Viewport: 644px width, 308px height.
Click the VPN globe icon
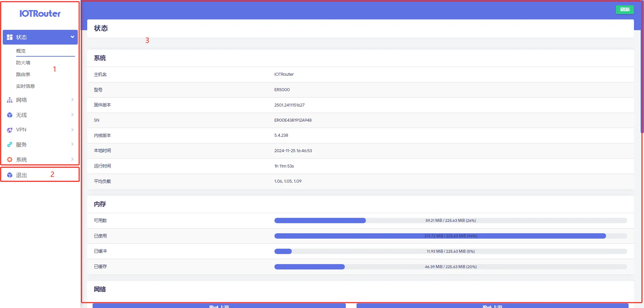click(x=10, y=130)
